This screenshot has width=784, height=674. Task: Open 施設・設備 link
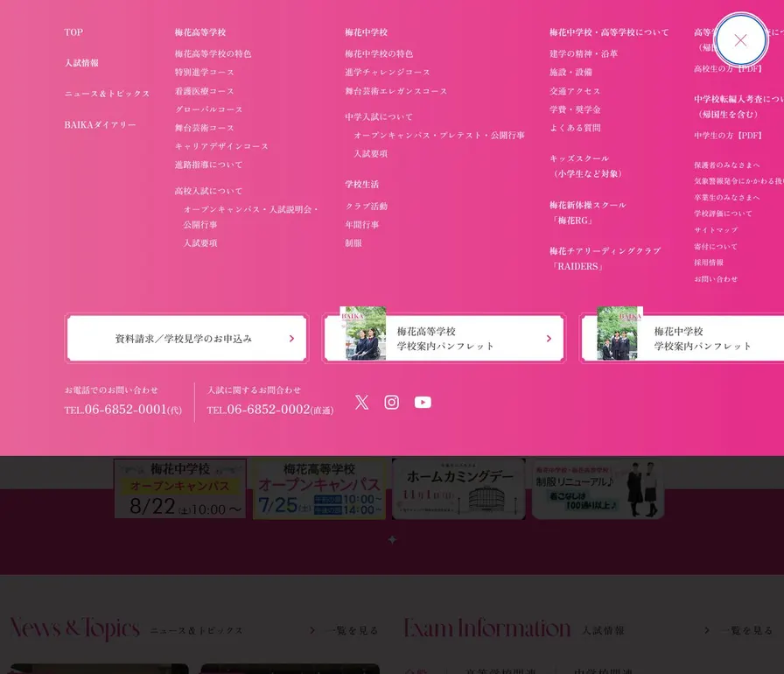point(570,72)
